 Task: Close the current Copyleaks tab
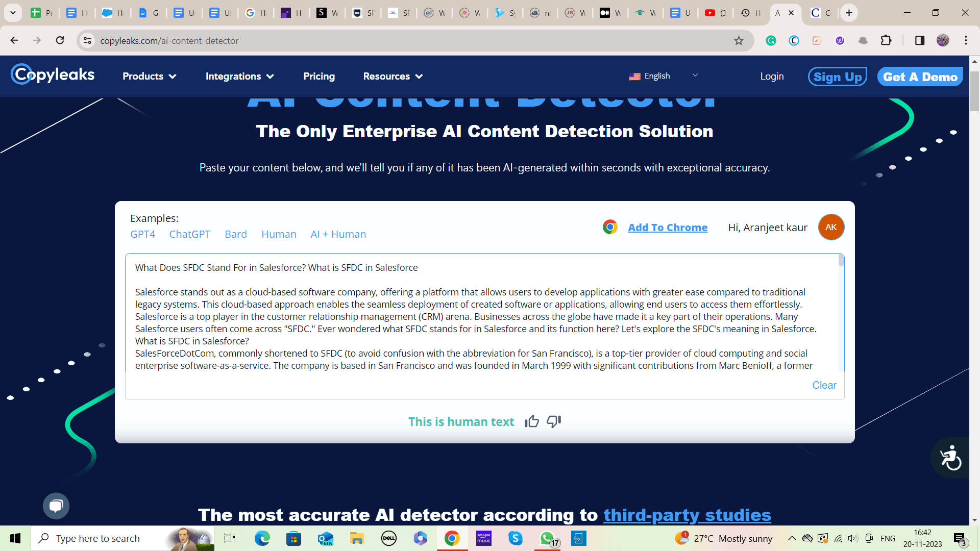click(x=791, y=13)
